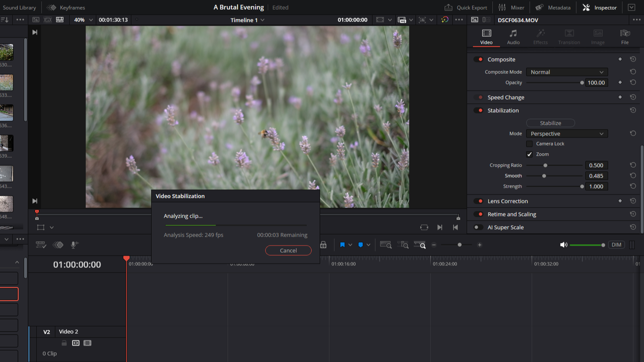
Task: Click the blue marker icon
Action: pyautogui.click(x=361, y=245)
